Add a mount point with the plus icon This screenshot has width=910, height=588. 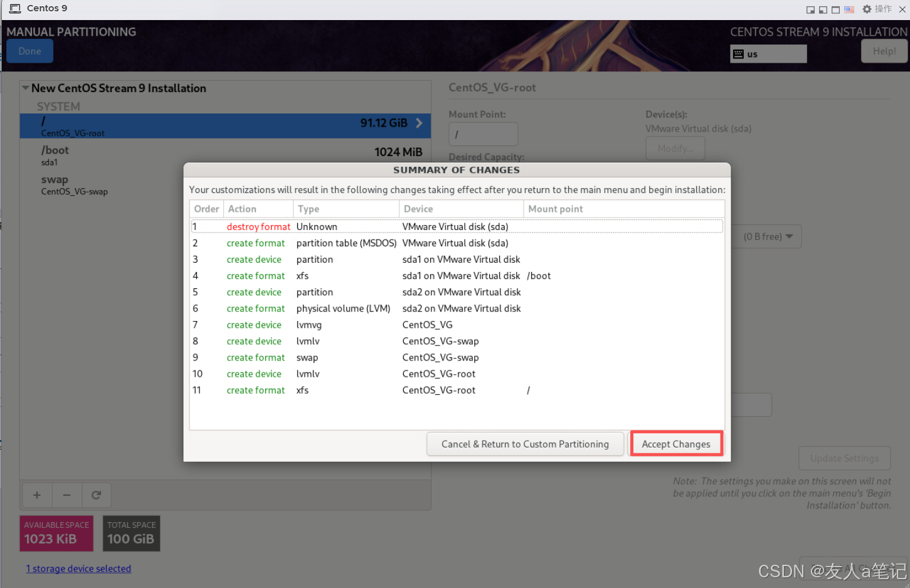(37, 495)
